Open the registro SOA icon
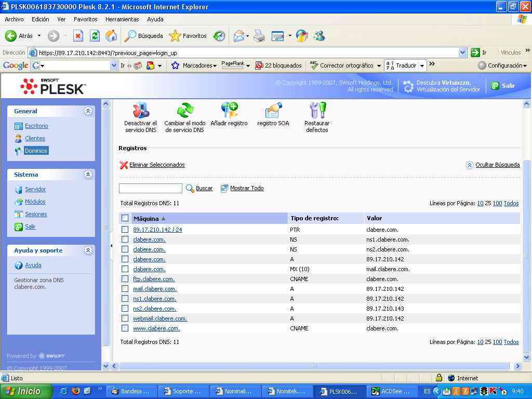Image resolution: width=532 pixels, height=399 pixels. [x=273, y=110]
